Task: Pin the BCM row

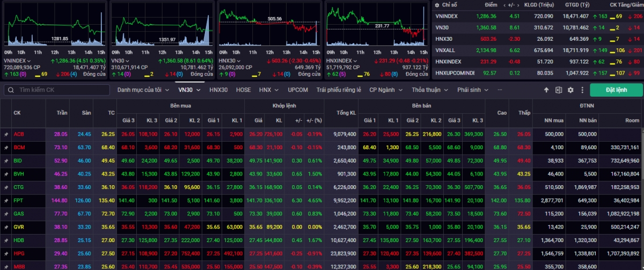Action: coord(6,147)
